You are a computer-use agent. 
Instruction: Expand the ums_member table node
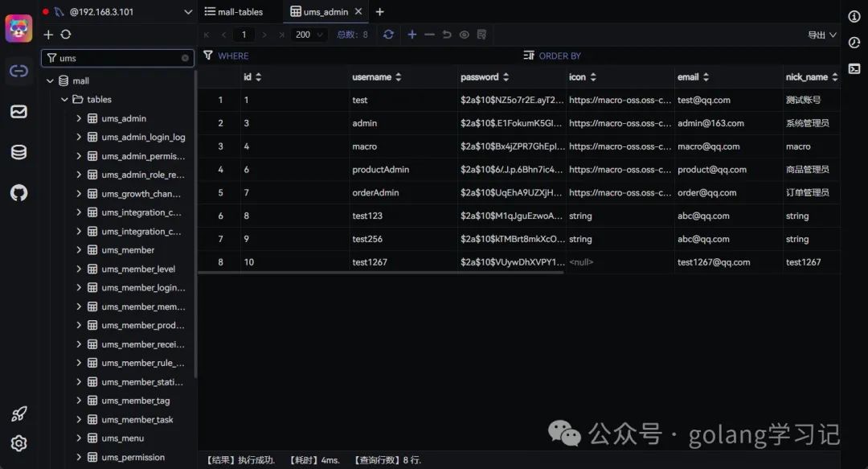(x=79, y=250)
